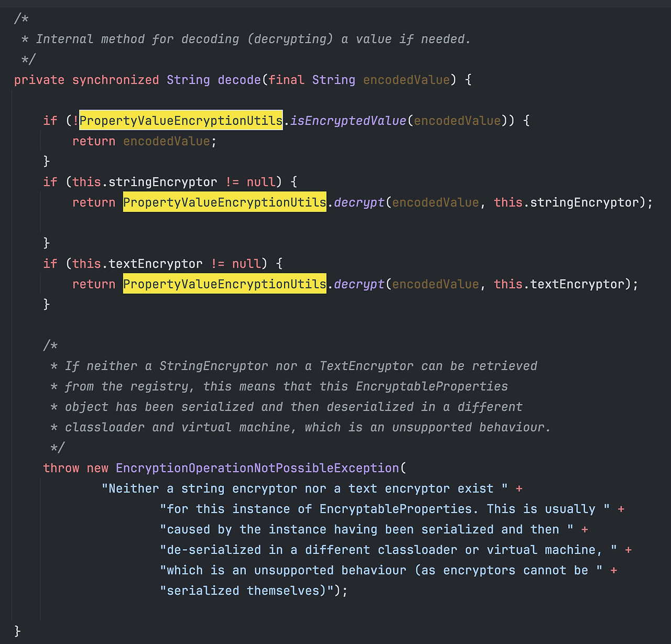Select the isEncryptedValue method call
This screenshot has width=671, height=644.
[348, 121]
